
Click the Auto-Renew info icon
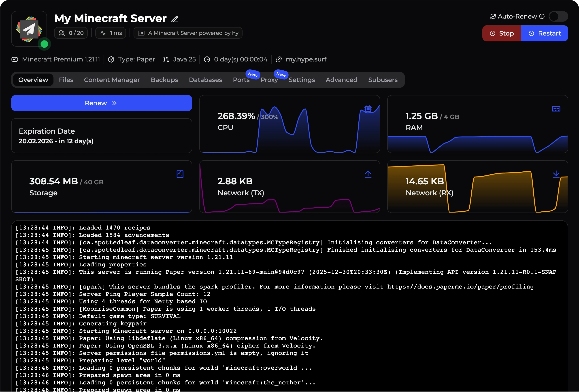pos(542,17)
